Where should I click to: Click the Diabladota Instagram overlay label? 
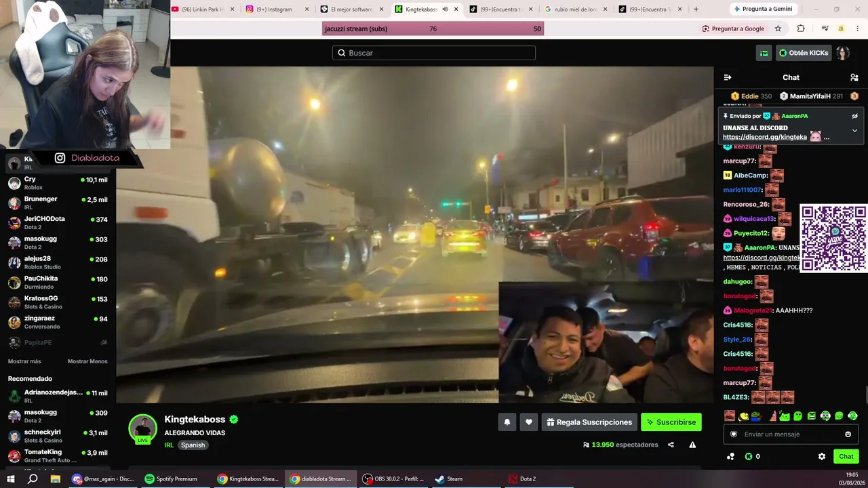87,158
